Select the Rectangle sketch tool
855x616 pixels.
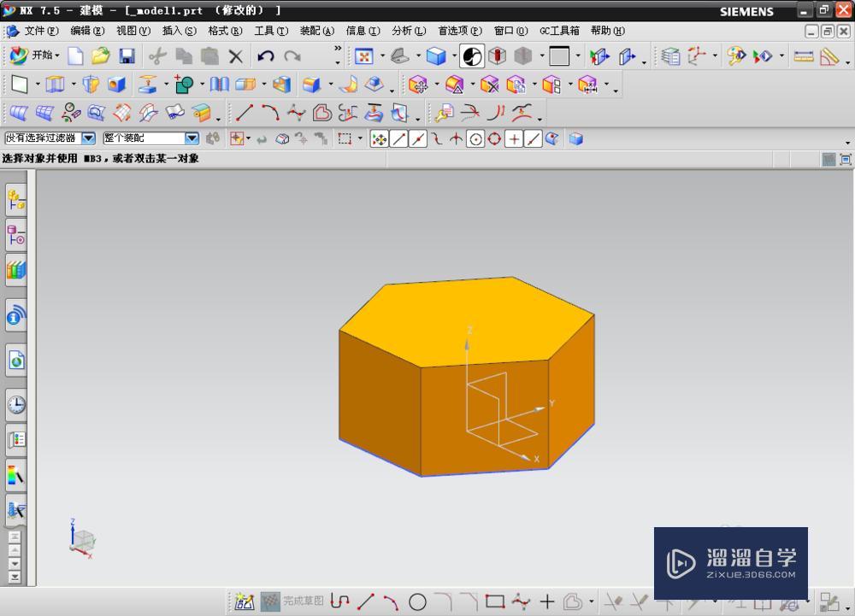pyautogui.click(x=494, y=601)
